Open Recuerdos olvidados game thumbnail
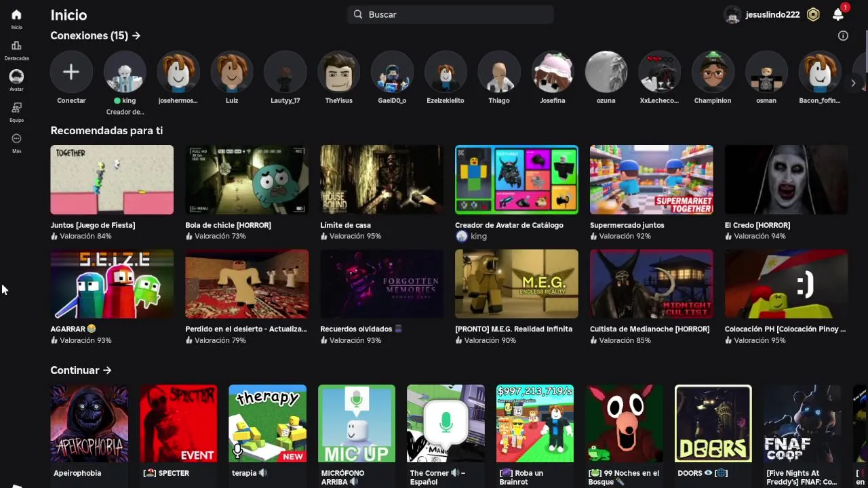Screen dimensions: 868x488 point(382,284)
